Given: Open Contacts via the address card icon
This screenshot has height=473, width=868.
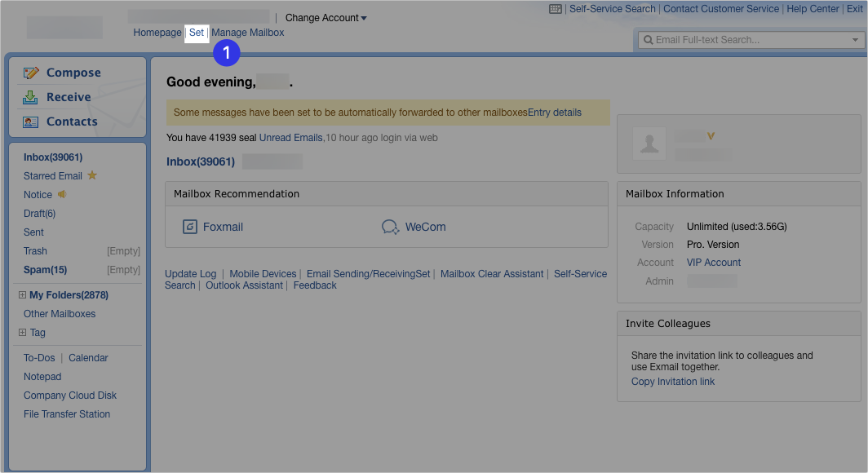Looking at the screenshot, I should click(x=32, y=121).
